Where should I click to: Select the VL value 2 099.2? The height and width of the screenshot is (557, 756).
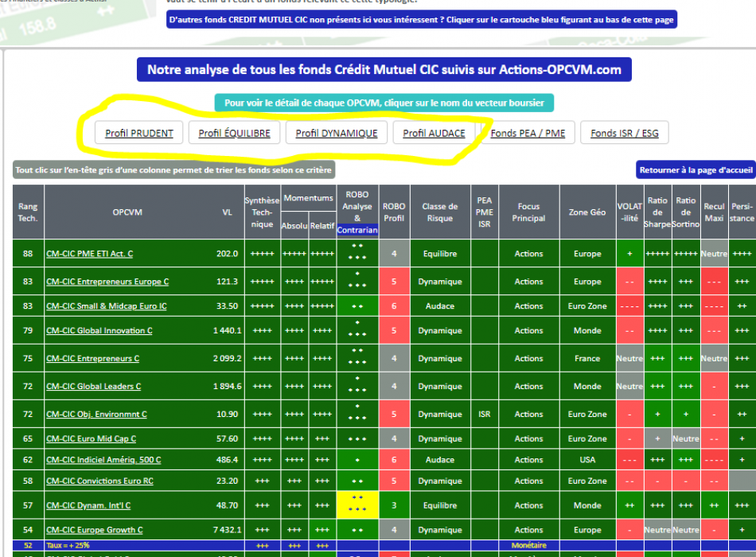[x=227, y=359]
